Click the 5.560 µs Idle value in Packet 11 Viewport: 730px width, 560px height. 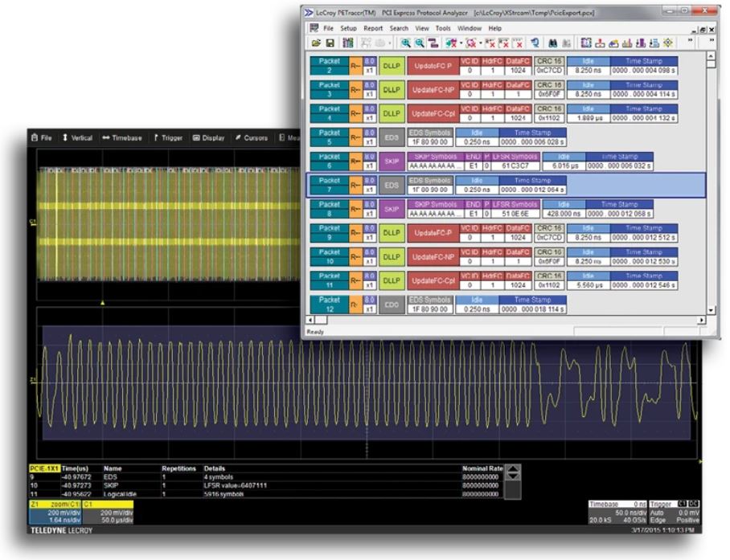[x=589, y=285]
